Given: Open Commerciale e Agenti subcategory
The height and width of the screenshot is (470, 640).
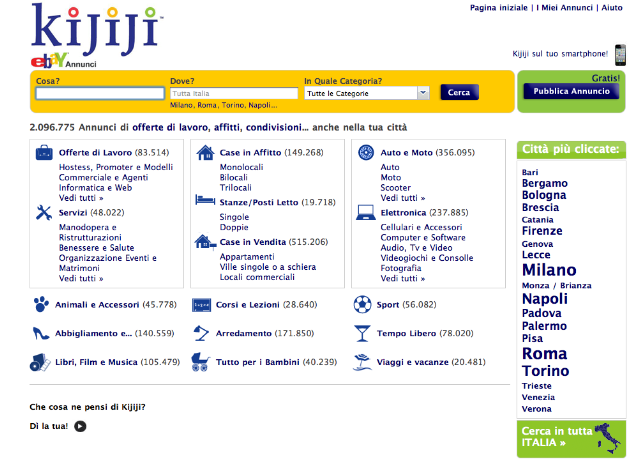Looking at the screenshot, I should (x=103, y=177).
